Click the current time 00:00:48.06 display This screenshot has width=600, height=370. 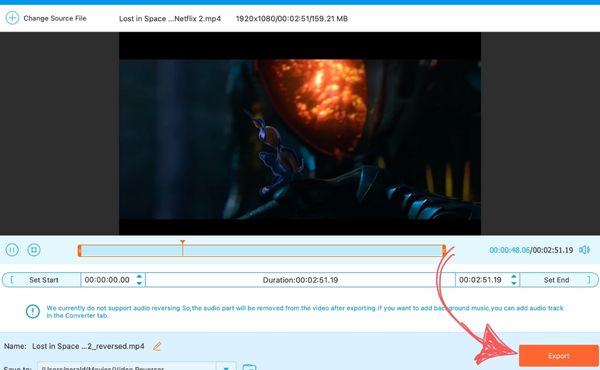click(509, 250)
